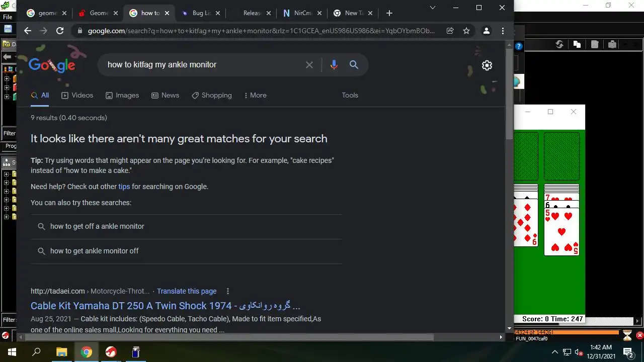This screenshot has width=644, height=362.
Task: Click the orange analysis progress bar
Action: point(568,332)
